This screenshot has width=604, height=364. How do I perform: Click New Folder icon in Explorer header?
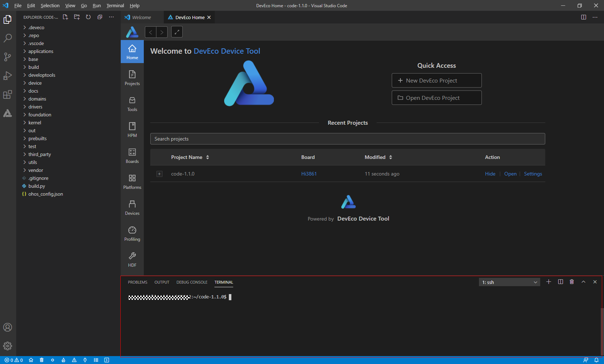pyautogui.click(x=77, y=17)
